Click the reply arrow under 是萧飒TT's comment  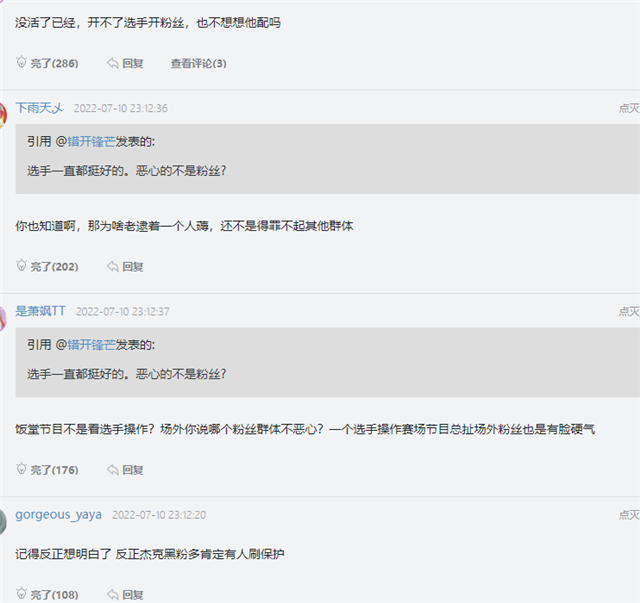pos(113,470)
